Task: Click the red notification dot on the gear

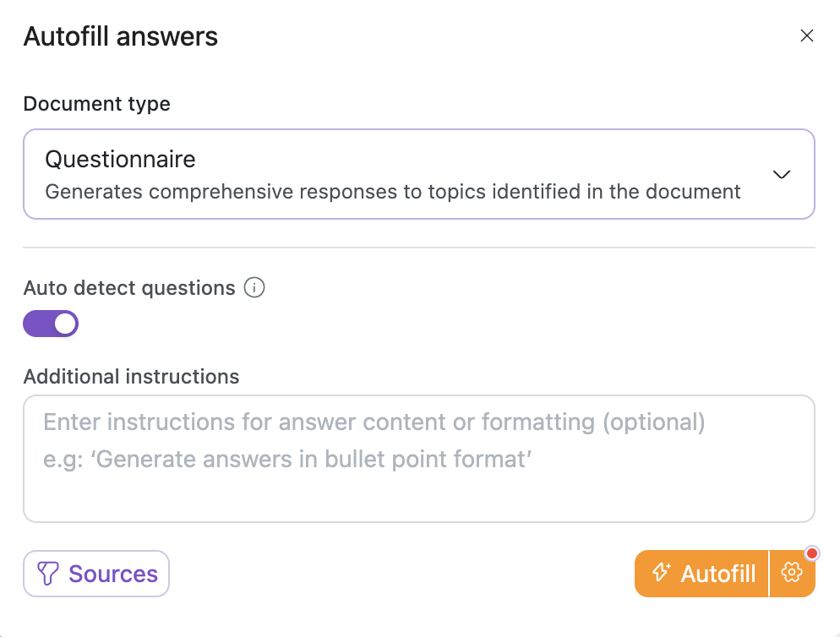Action: 812,554
